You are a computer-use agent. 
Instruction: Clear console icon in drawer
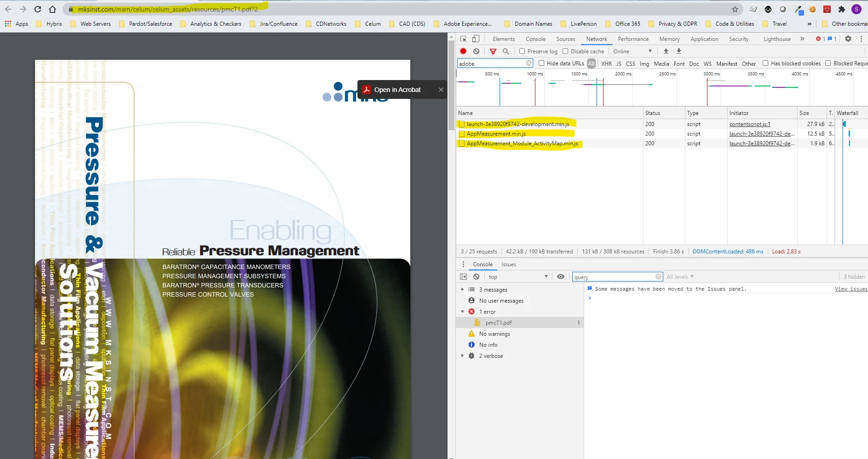pos(476,276)
